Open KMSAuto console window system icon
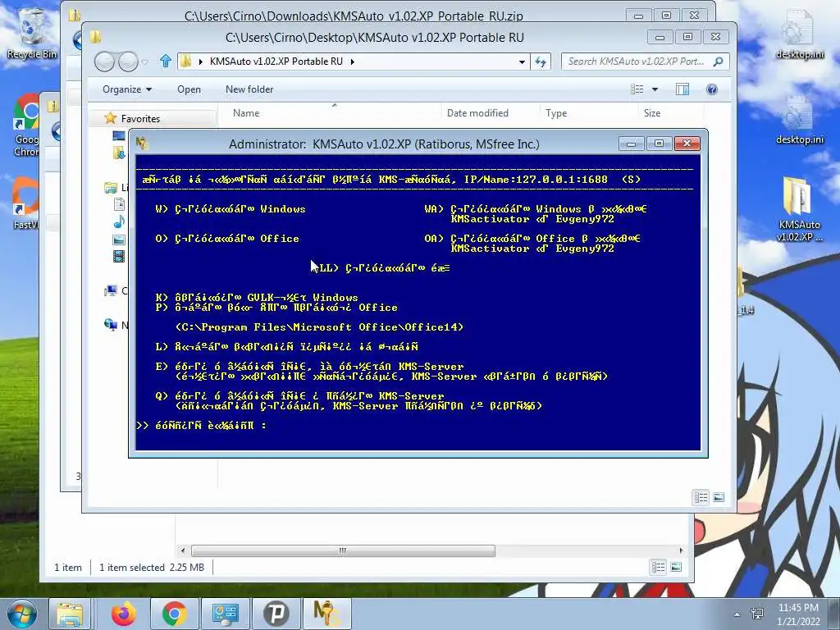Screen dimensions: 840x630 coord(142,144)
